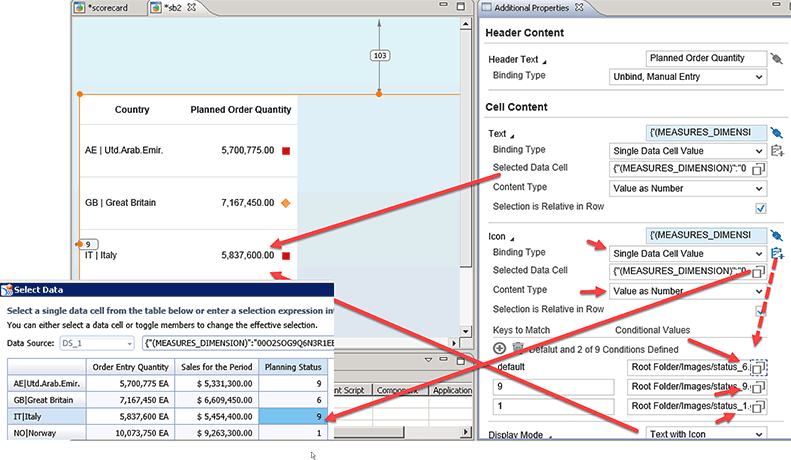Open Text Content Type dropdown
This screenshot has width=791, height=460.
[x=687, y=187]
